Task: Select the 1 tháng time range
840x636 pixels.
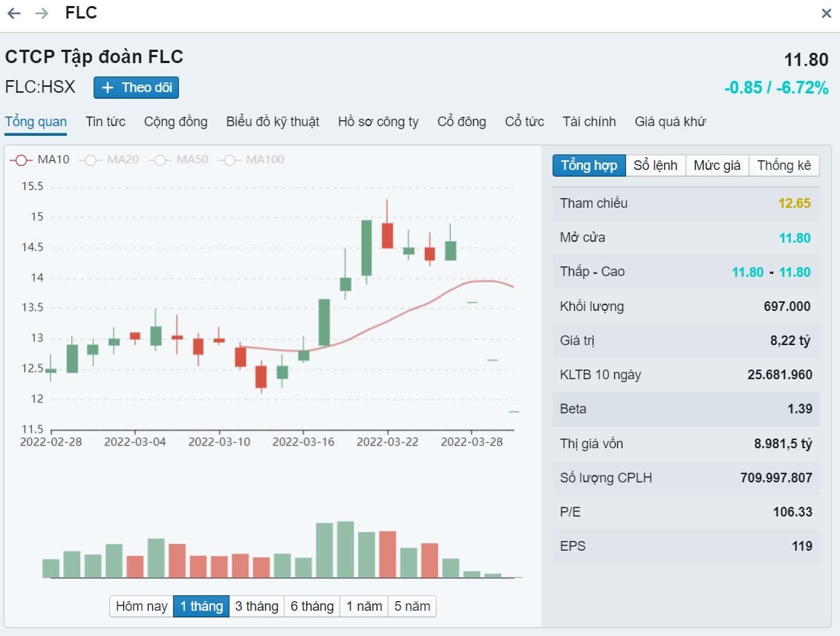Action: click(201, 606)
